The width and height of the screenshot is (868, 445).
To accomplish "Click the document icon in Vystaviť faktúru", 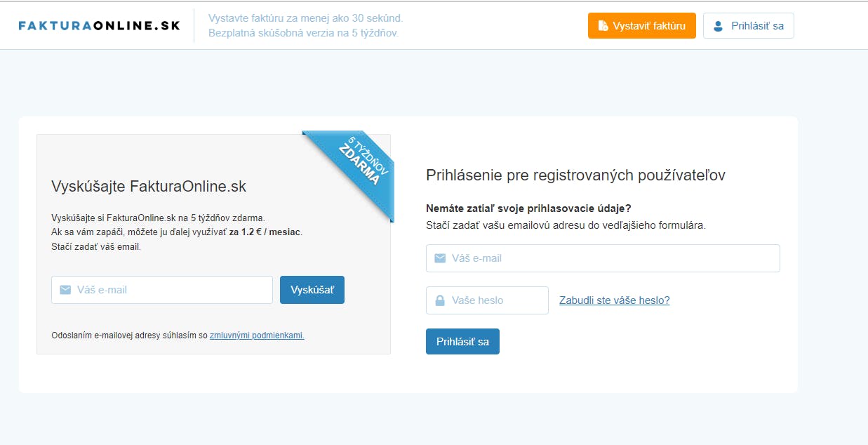I will [x=603, y=26].
